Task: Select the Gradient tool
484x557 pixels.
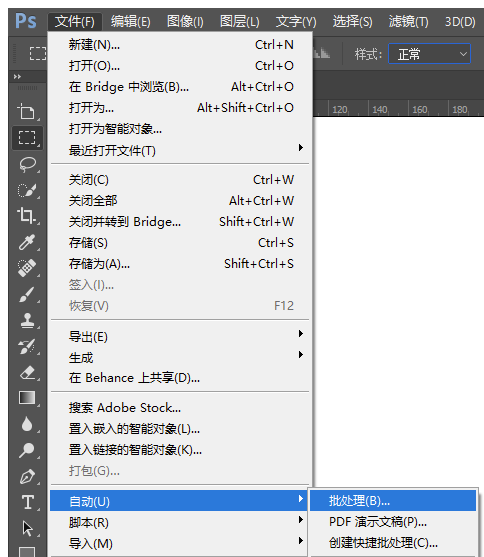Action: (x=27, y=398)
